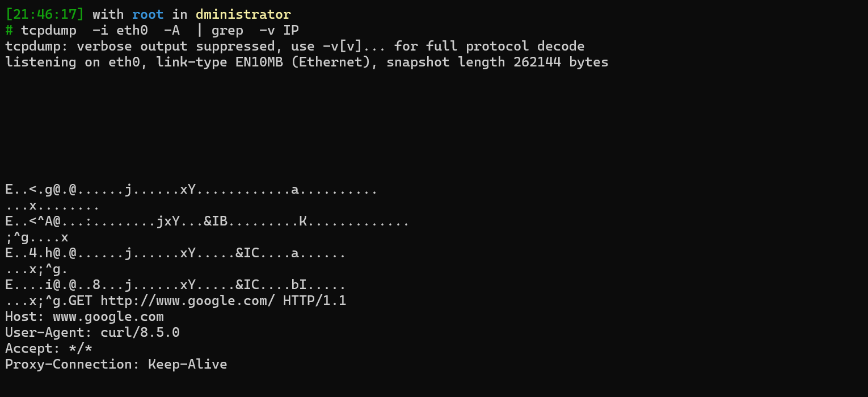868x397 pixels.
Task: Click the User-Agent curl/8.5.0 header
Action: coord(92,332)
